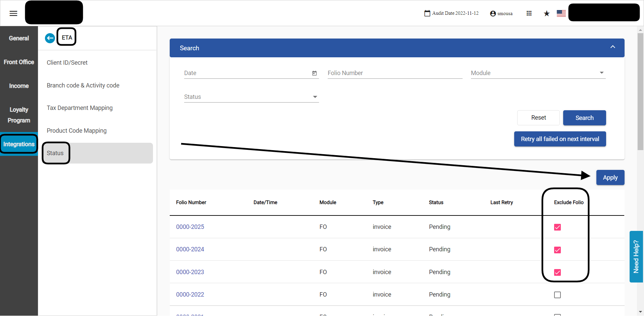The width and height of the screenshot is (644, 316).
Task: Open the Module dropdown
Action: pos(538,73)
